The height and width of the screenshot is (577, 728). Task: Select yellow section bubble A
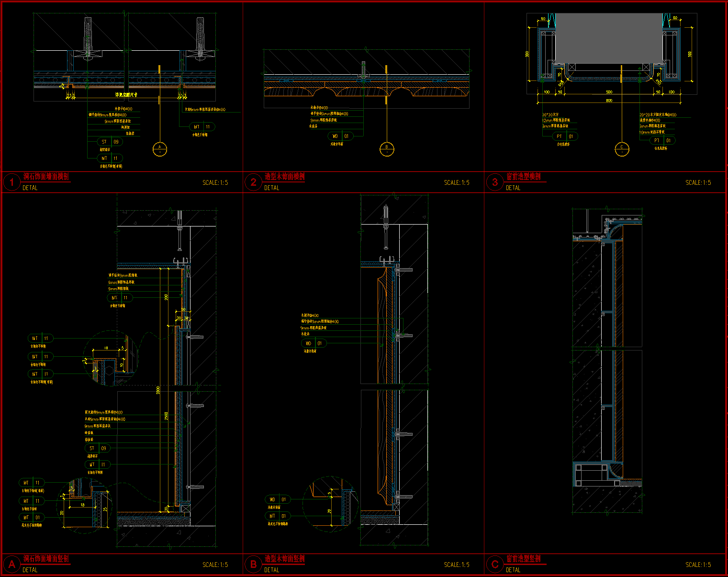160,149
